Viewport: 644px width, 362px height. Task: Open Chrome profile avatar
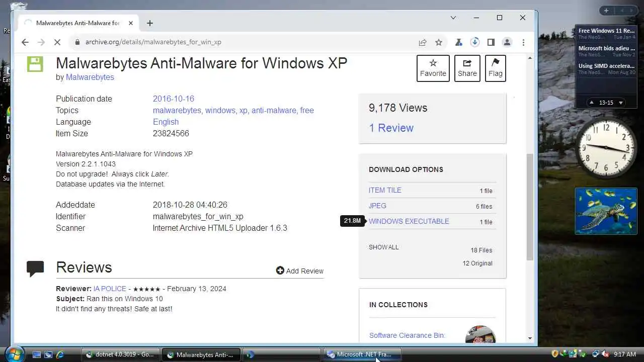tap(507, 42)
